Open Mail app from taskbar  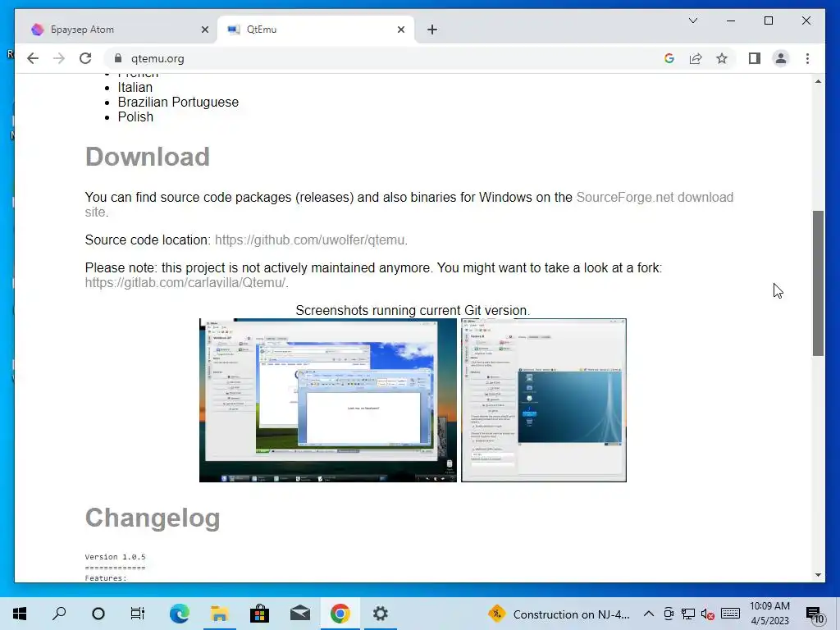300,614
